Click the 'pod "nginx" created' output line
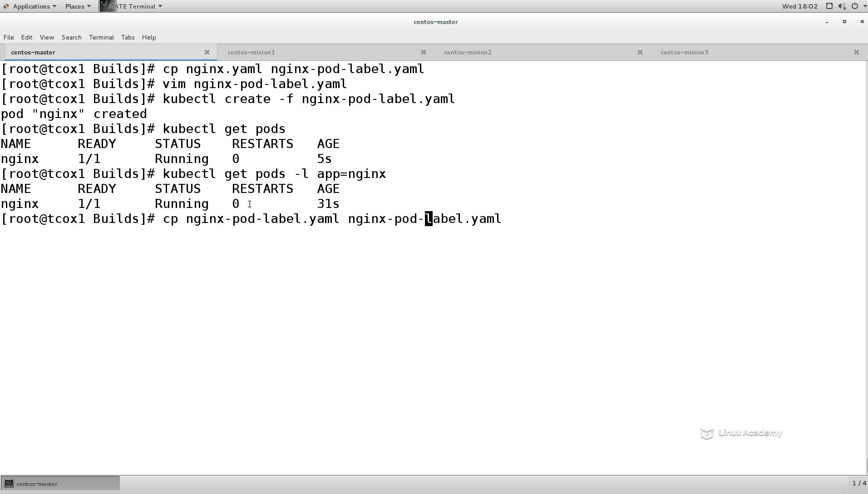 point(74,114)
